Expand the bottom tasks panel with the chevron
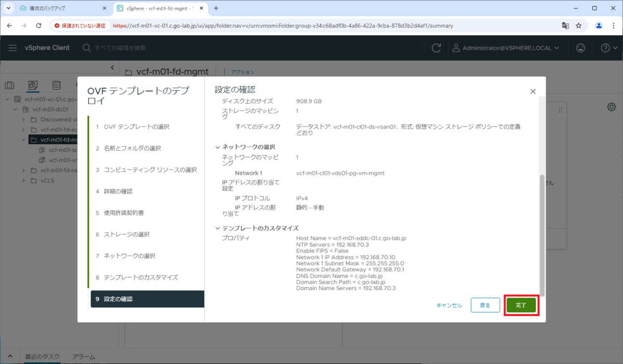This screenshot has height=364, width=623. click(x=10, y=357)
